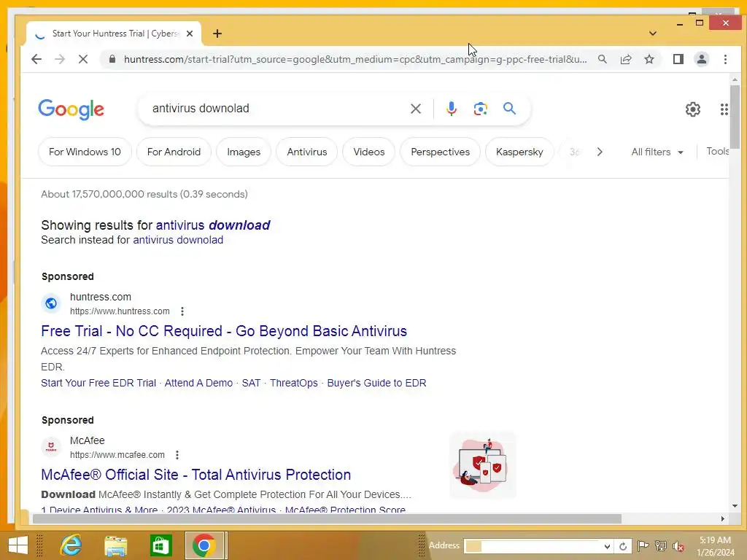Stop loading the page

(83, 59)
